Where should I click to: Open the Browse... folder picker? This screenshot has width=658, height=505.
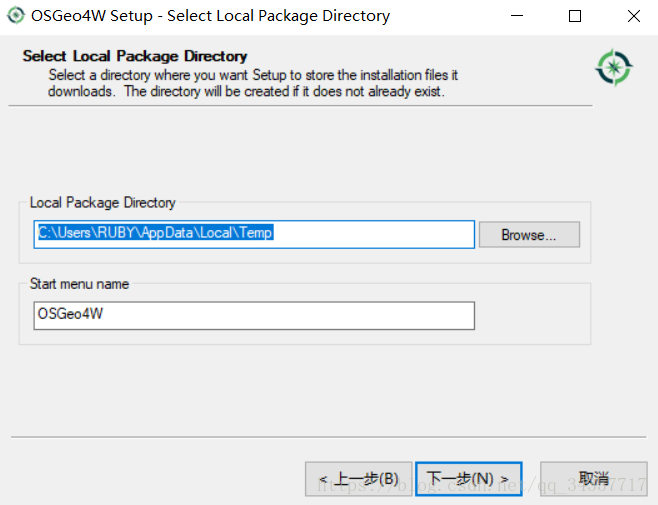[529, 234]
